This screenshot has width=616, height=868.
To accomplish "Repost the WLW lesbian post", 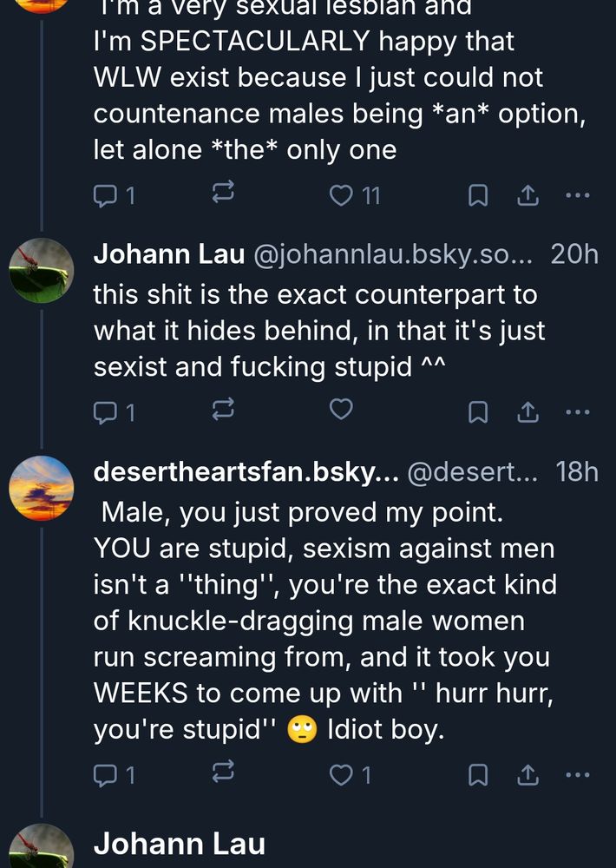I will [x=224, y=196].
